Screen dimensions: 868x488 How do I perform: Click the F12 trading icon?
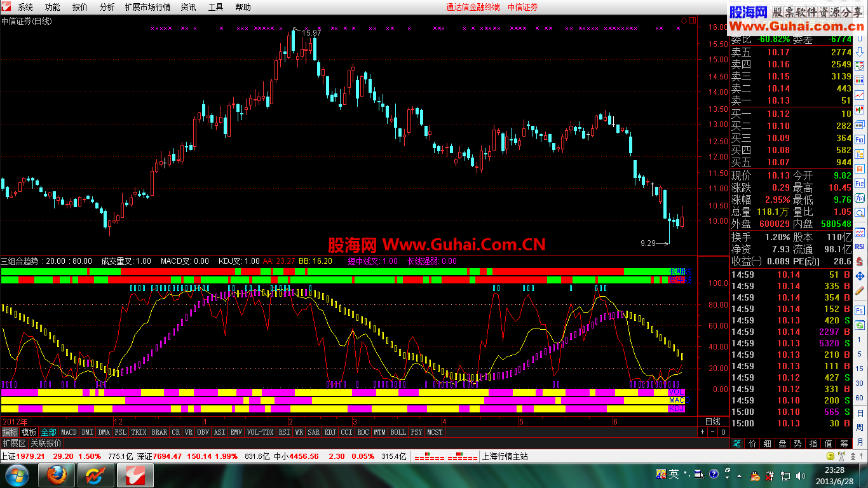click(x=859, y=183)
